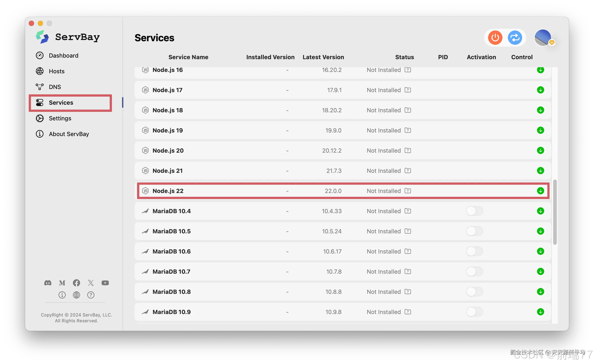Viewport: 594px width, 364px height.
Task: Click the MariaDB 10.7 download icon
Action: click(540, 271)
